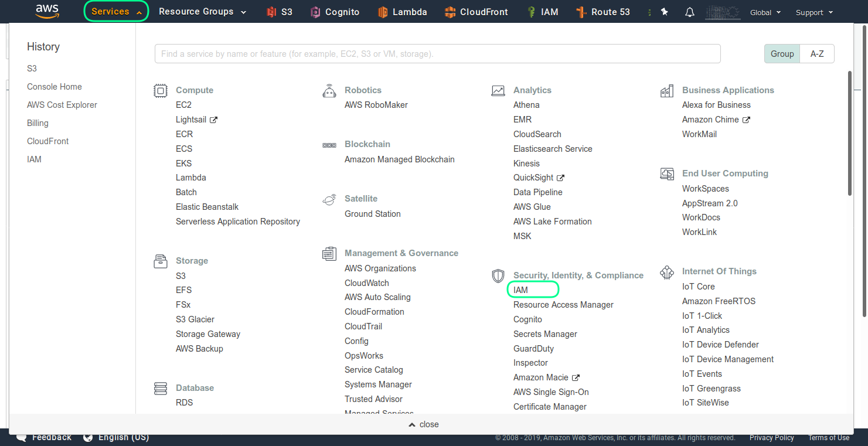Open Route 53 shortcut in navigation bar

603,12
